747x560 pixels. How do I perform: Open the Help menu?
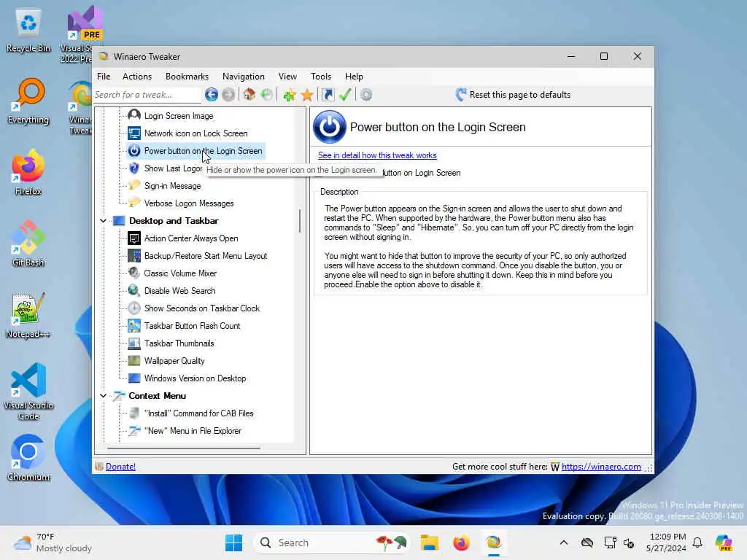354,77
